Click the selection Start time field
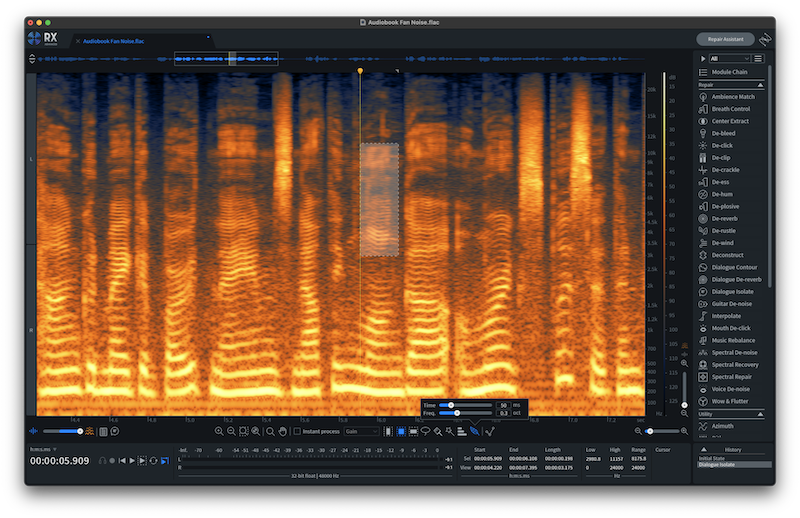The image size is (800, 518). click(487, 459)
